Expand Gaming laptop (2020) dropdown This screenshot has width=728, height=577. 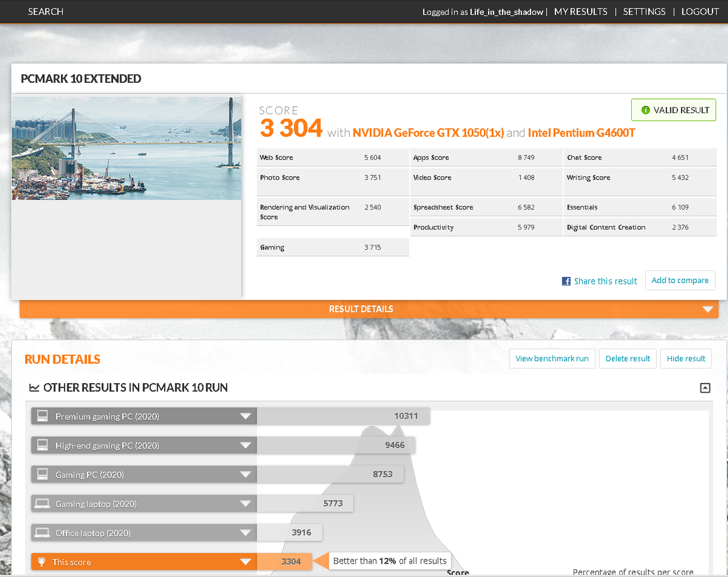[x=245, y=504]
